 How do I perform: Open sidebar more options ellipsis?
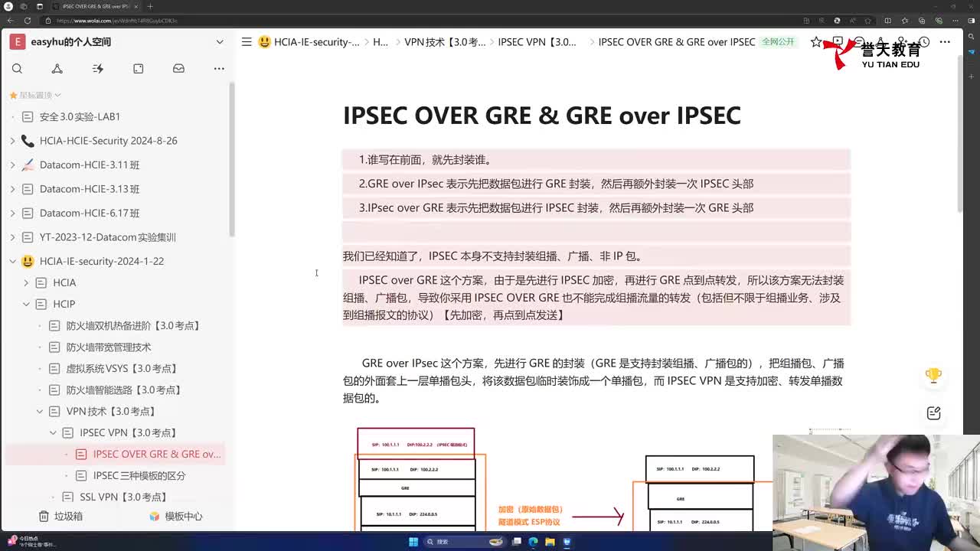[x=219, y=68]
